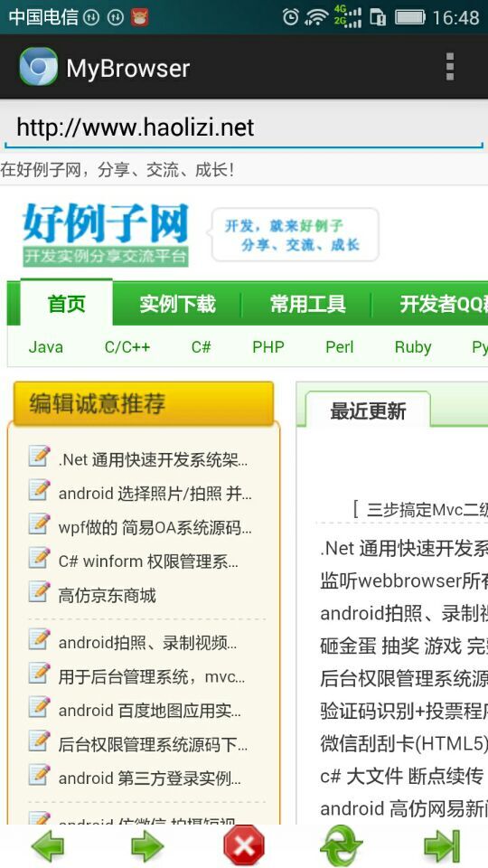Viewport: 488px width, 868px height.
Task: Open the three-dot overflow menu
Action: point(450,66)
